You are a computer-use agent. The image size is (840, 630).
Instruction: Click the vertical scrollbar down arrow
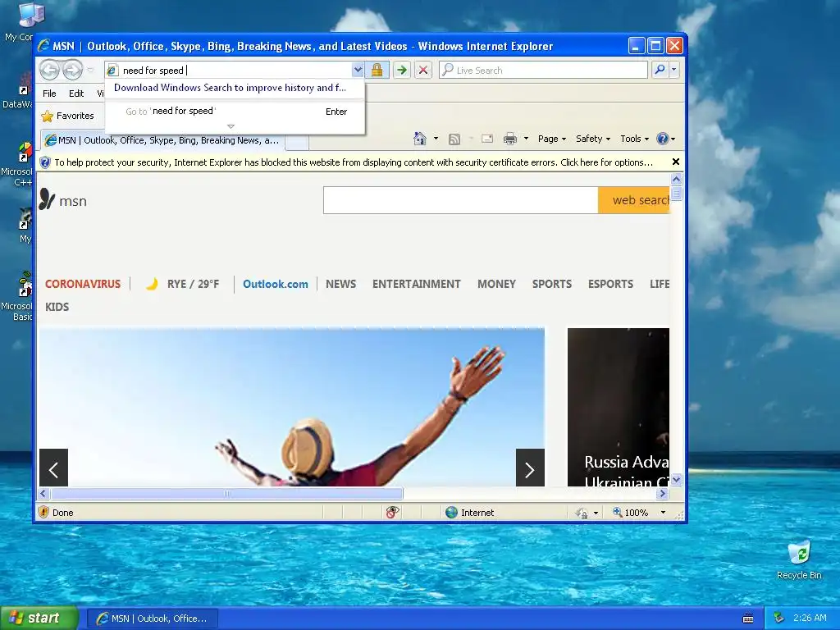coord(676,480)
